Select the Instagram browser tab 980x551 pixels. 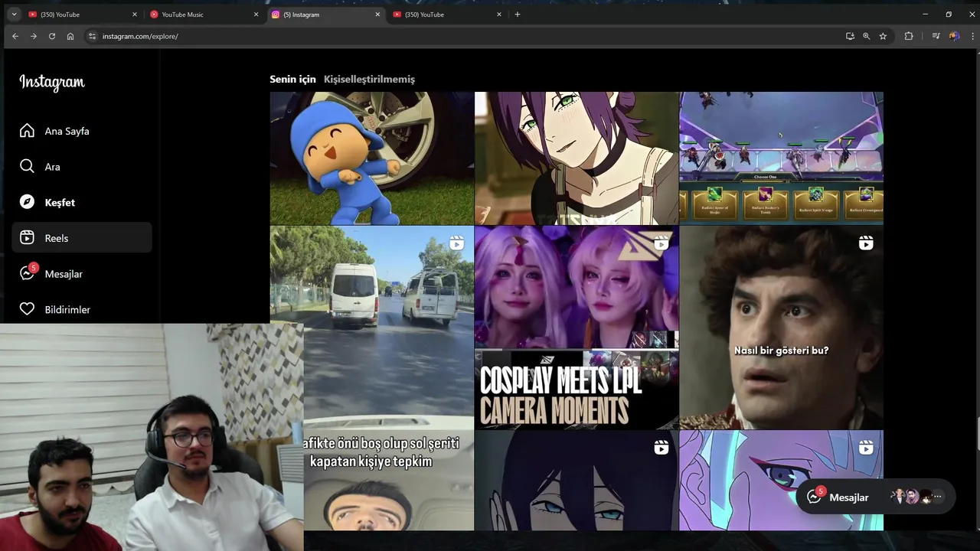326,15
